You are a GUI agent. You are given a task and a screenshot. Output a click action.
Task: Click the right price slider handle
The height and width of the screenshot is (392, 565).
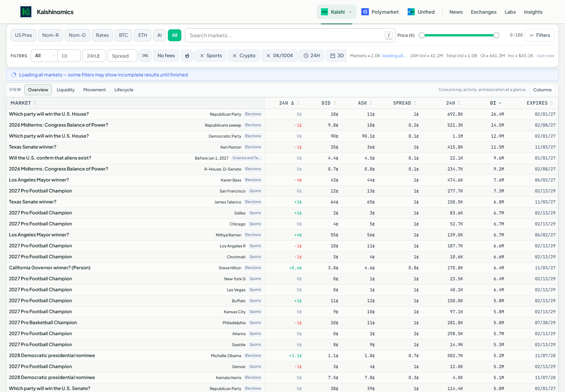point(496,35)
